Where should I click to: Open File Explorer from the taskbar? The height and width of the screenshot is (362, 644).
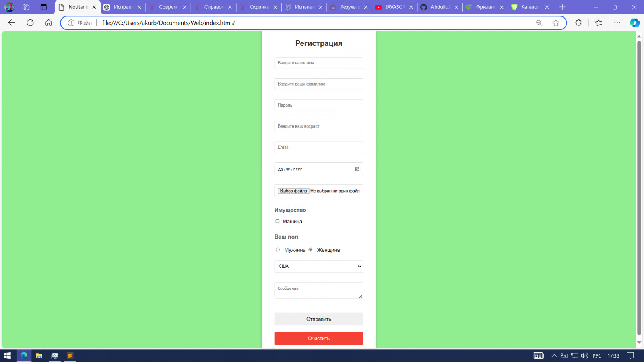pos(39,356)
